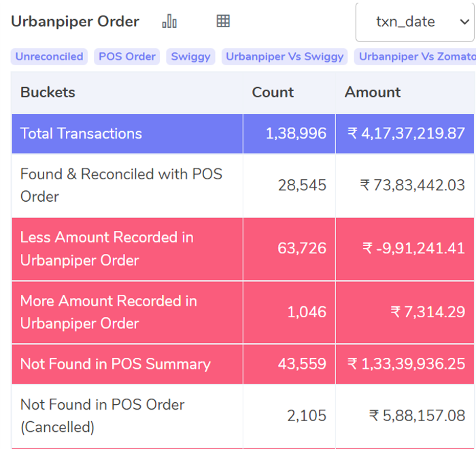Open Found & Reconciled with POS Order row
476x449 pixels.
(243, 185)
